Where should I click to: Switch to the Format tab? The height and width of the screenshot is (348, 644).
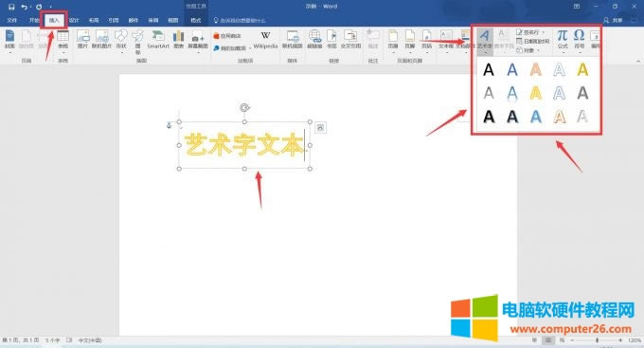[196, 20]
